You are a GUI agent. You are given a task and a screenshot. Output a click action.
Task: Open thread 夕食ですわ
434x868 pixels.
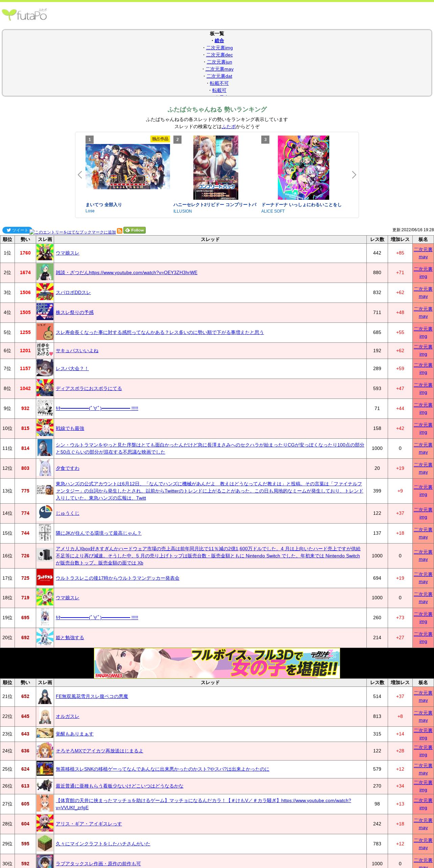(x=68, y=468)
